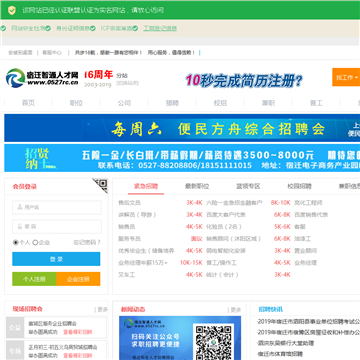
Task: Open the QR code login corner icon
Action: click(100, 185)
